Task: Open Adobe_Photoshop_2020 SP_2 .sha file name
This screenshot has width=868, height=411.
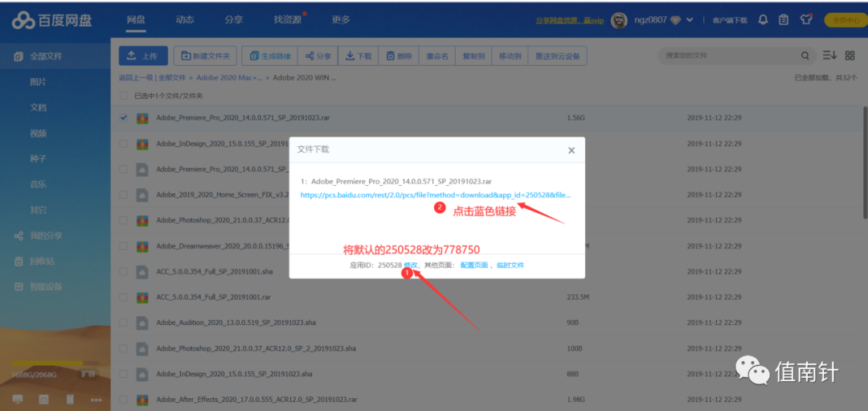Action: point(256,348)
